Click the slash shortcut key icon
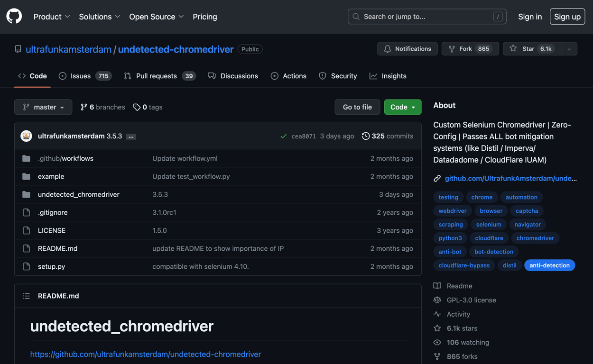The width and height of the screenshot is (593, 364). pos(498,17)
